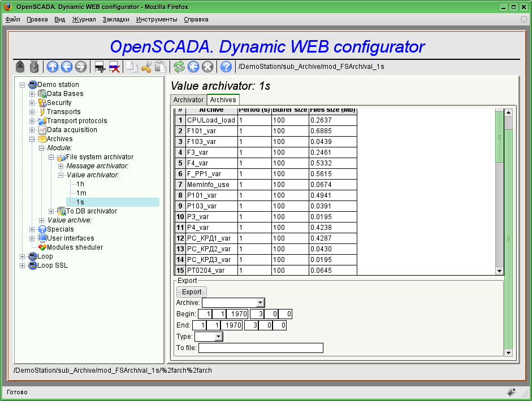
Task: Click the Archives icon in tree
Action: (42, 138)
